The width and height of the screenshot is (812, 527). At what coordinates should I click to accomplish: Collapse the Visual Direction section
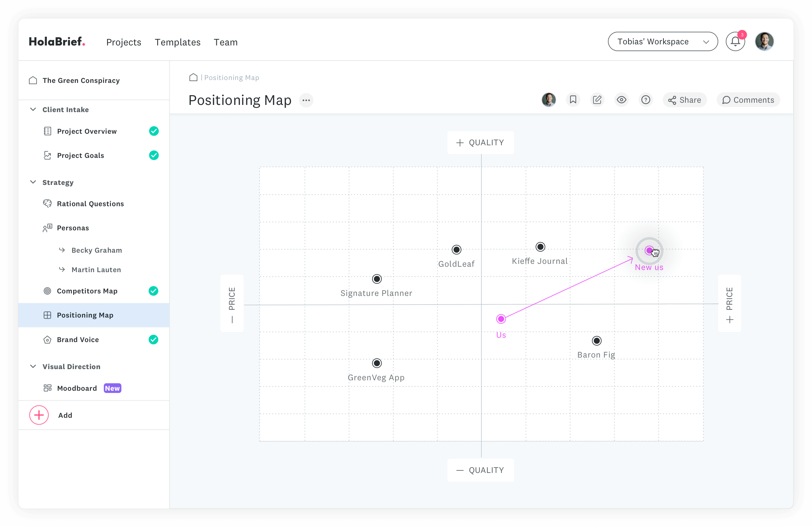coord(33,367)
